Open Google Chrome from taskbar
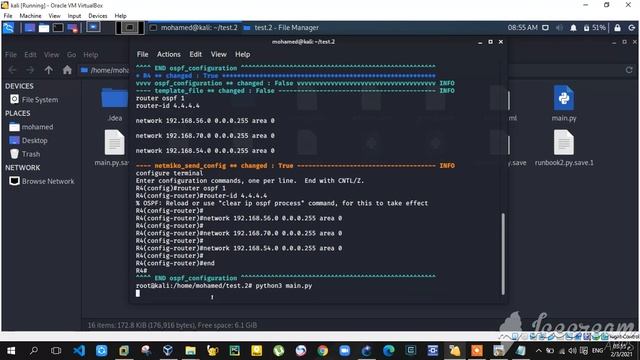 tap(322, 351)
